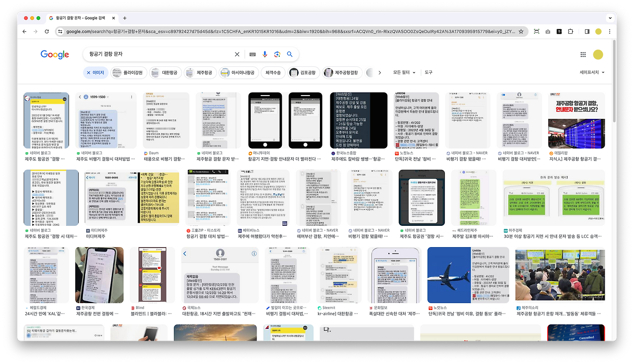634x364 pixels.
Task: Select the 미디어제주 yellow text message thumbnail
Action: click(x=132, y=197)
